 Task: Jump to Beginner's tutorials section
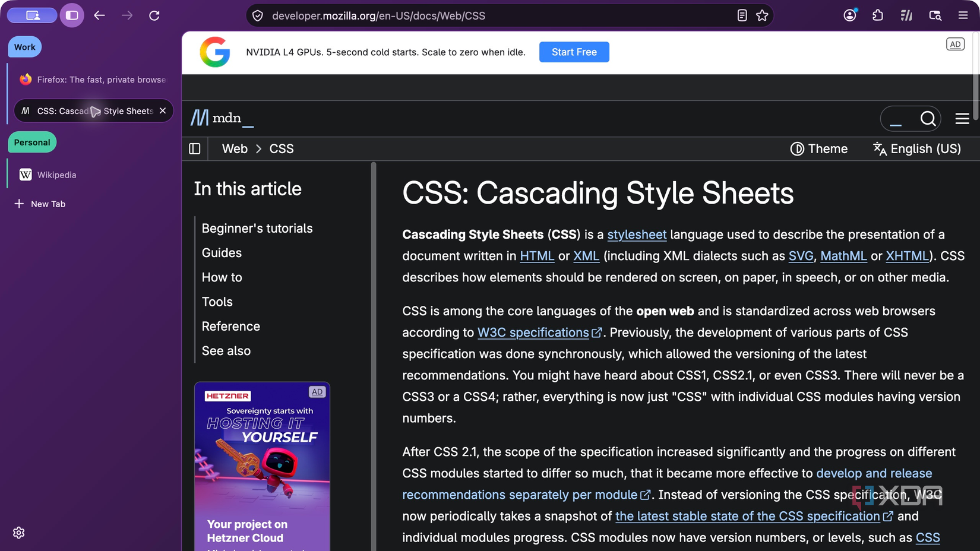tap(257, 229)
